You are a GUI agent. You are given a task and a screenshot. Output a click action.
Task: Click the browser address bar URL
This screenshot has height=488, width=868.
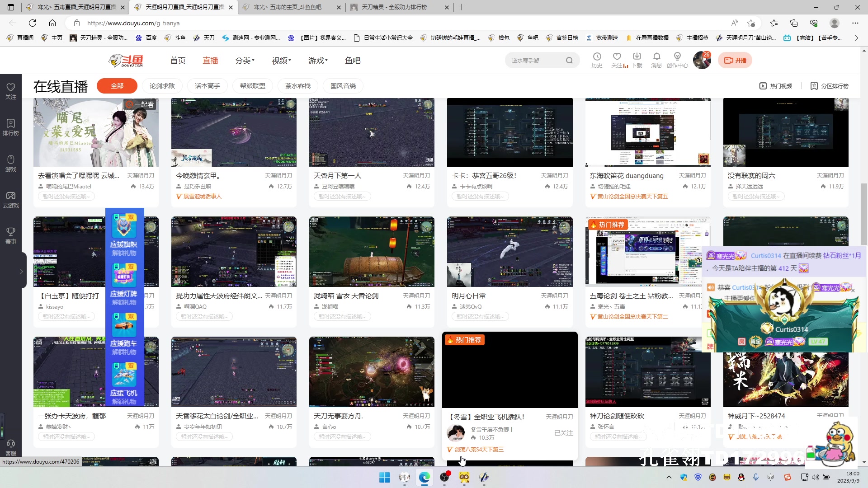click(x=133, y=23)
